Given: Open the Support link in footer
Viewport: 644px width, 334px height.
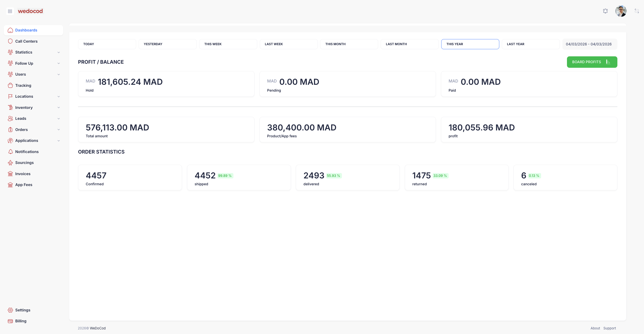Looking at the screenshot, I should pos(610,328).
